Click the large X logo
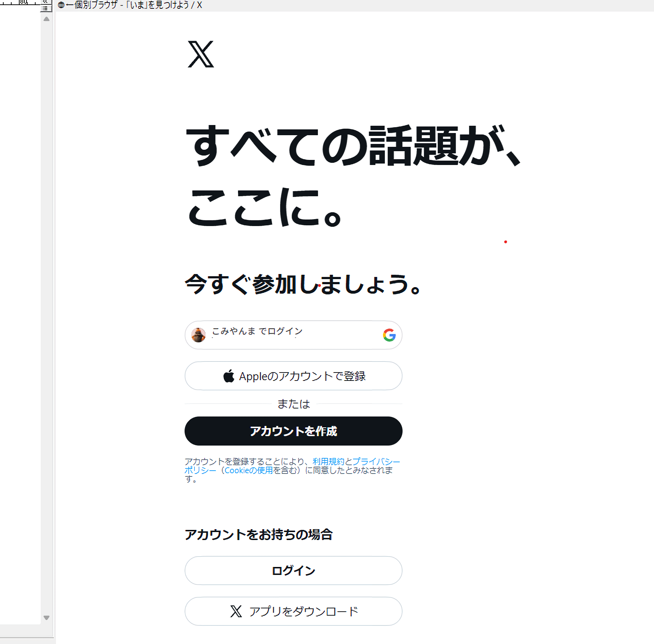This screenshot has width=654, height=644. click(x=201, y=54)
